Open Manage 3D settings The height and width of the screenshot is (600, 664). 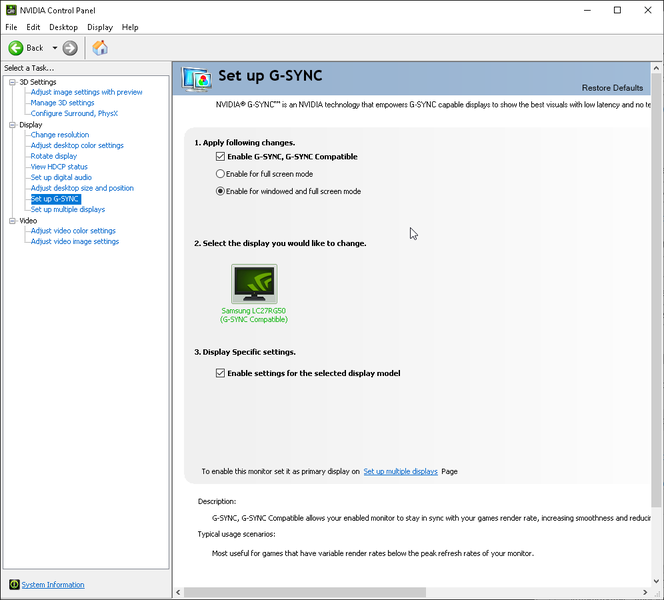tap(62, 102)
